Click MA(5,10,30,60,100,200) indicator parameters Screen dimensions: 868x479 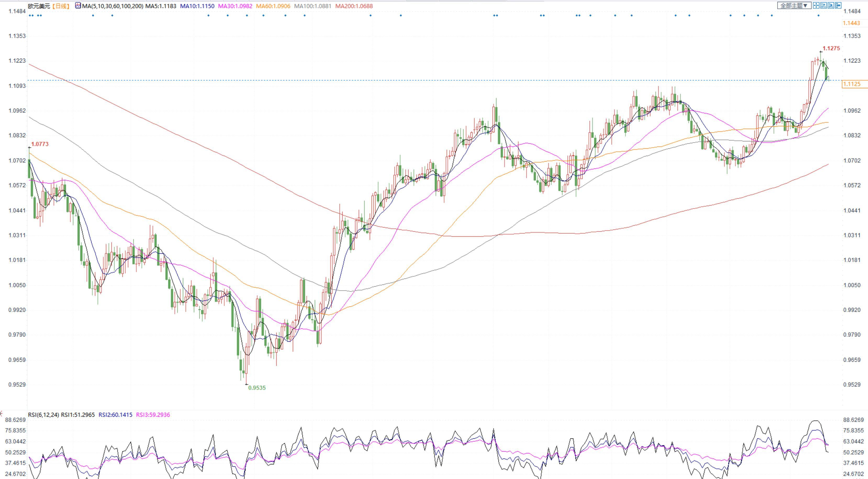113,6
